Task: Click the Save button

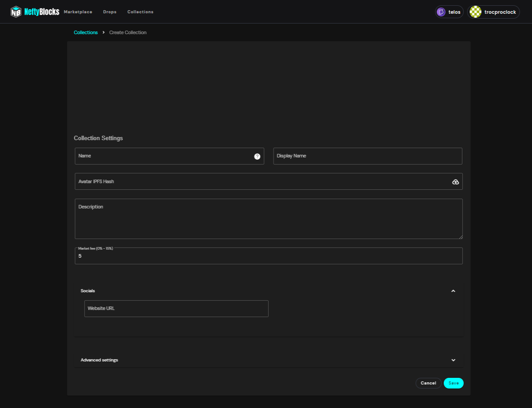Action: click(x=454, y=383)
